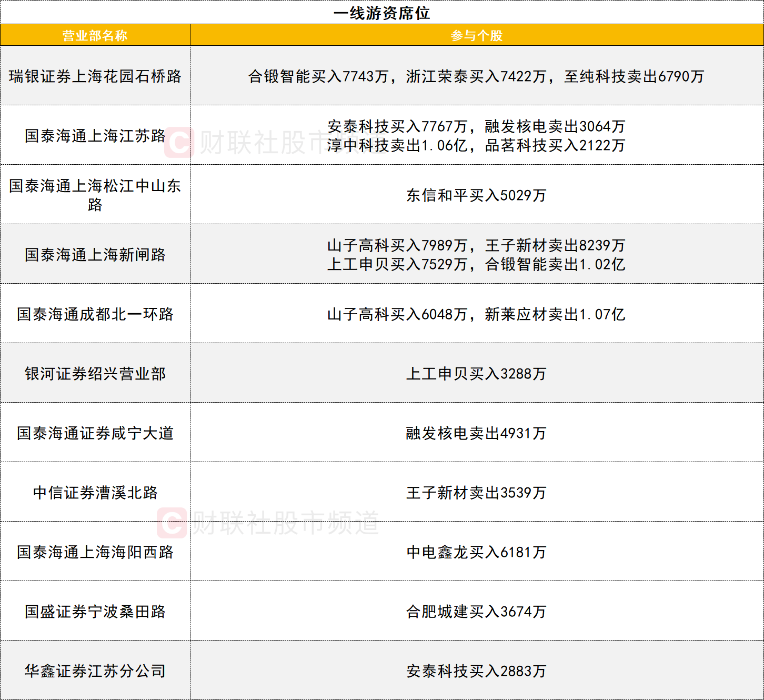The height and width of the screenshot is (700, 764).
Task: Click the 东信和平买入5029万 cell
Action: pos(476,195)
